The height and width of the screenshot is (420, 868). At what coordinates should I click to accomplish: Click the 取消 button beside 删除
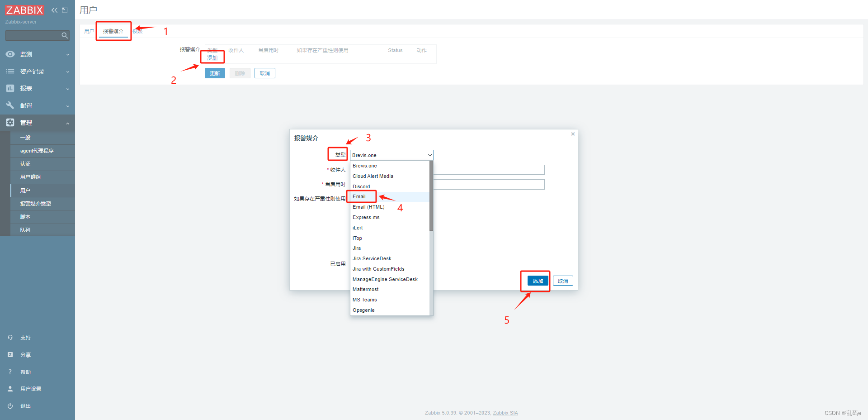pyautogui.click(x=265, y=73)
